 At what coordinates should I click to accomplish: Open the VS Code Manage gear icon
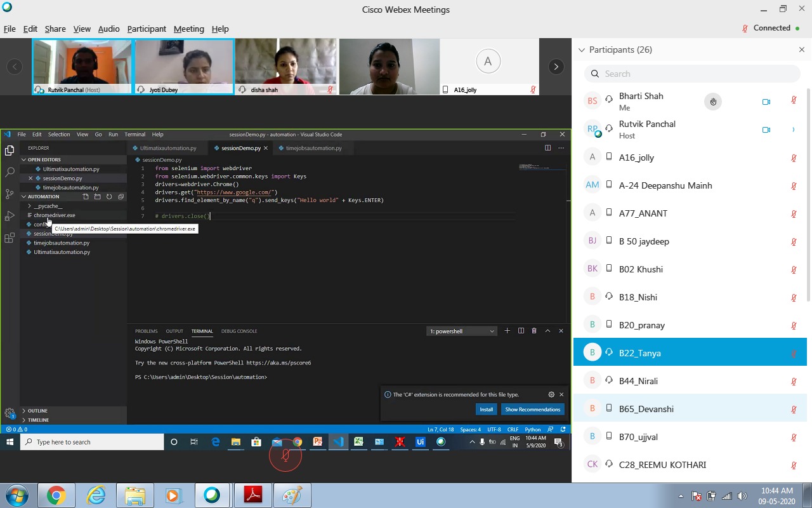coord(10,413)
